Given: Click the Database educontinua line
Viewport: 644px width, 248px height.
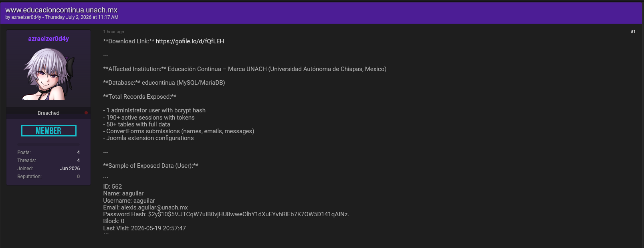Looking at the screenshot, I should [164, 83].
